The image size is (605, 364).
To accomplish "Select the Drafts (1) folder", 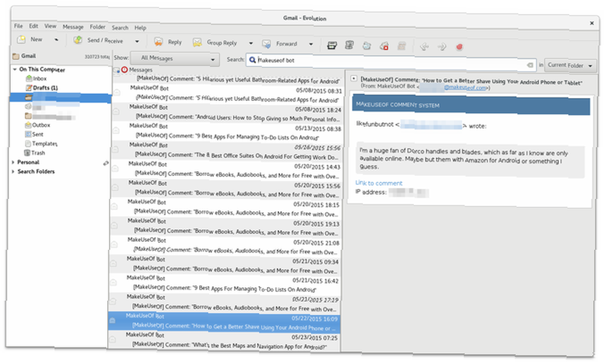I will 42,88.
